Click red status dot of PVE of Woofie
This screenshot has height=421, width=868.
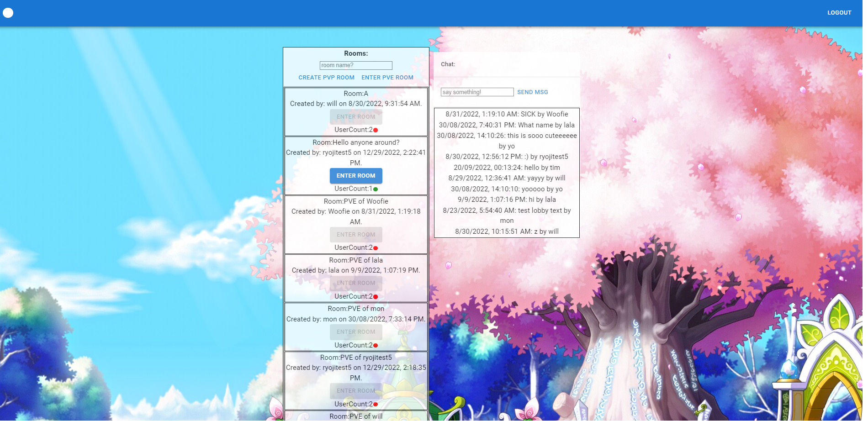[x=376, y=248]
